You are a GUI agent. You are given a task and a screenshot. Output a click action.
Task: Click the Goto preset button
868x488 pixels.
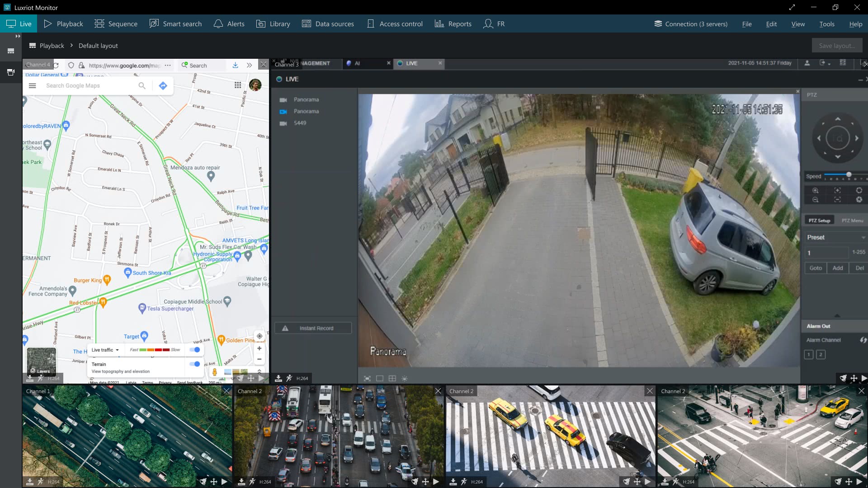tap(816, 268)
